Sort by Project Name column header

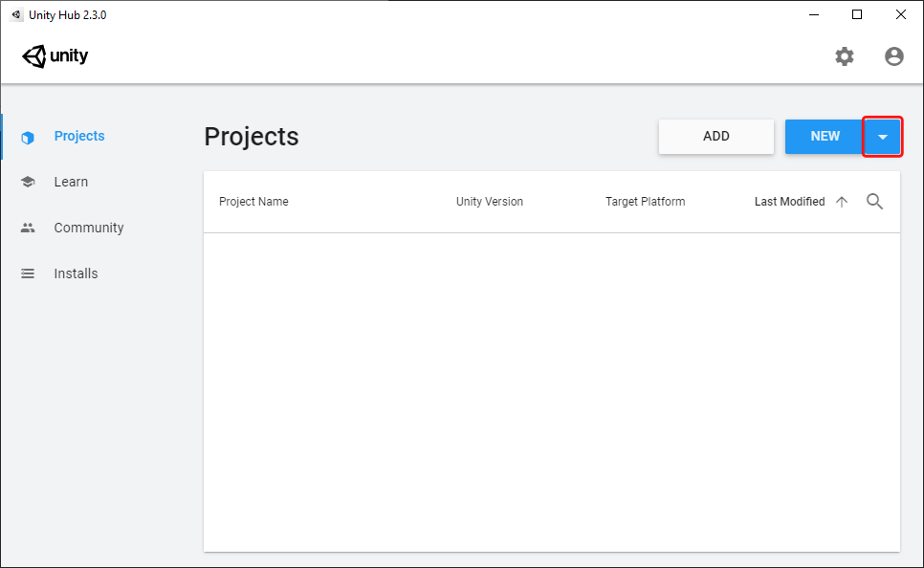pos(253,202)
